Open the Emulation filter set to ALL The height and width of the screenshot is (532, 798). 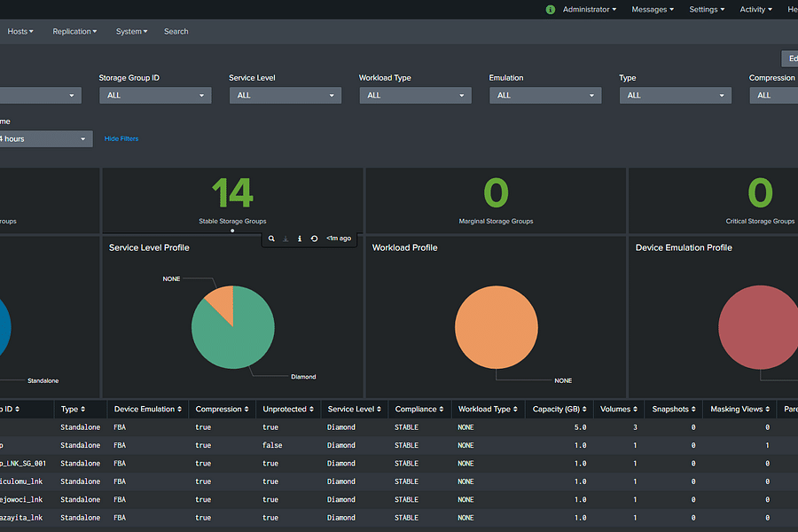click(544, 95)
